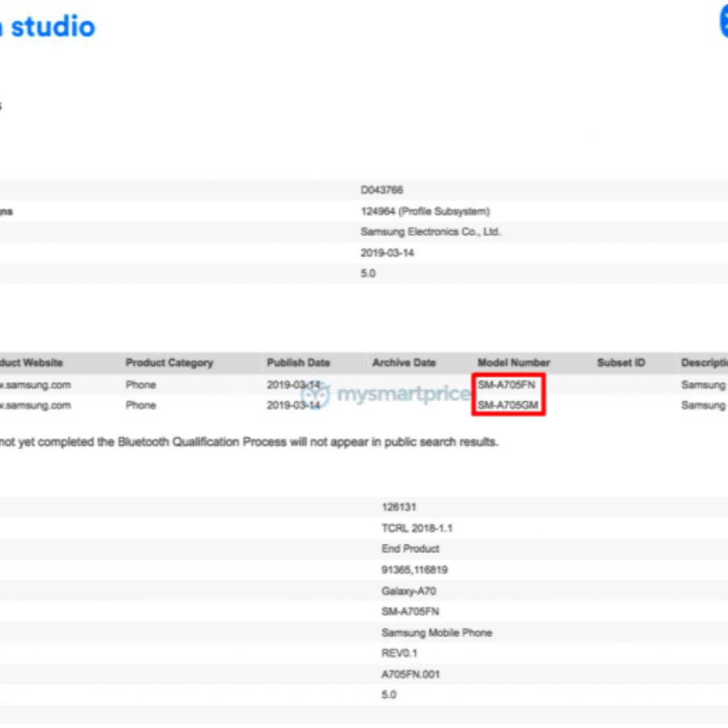
Task: Select SM-A705GM model number cell
Action: tap(508, 405)
